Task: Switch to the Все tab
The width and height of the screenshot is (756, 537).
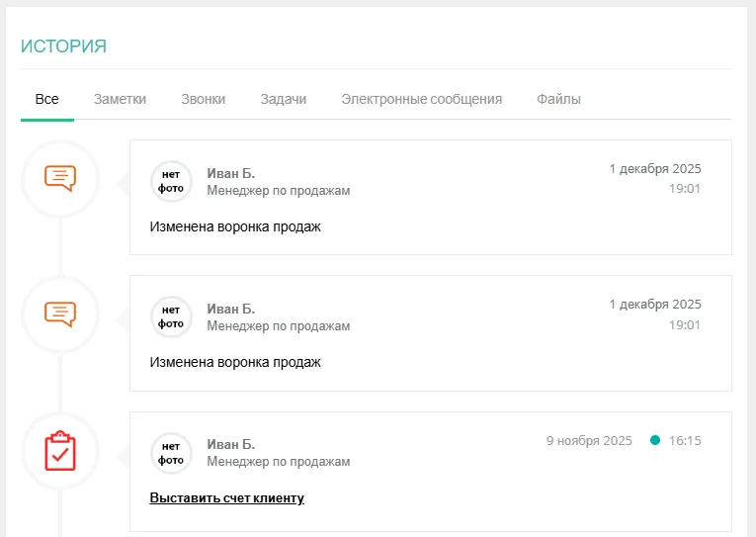Action: [x=46, y=99]
